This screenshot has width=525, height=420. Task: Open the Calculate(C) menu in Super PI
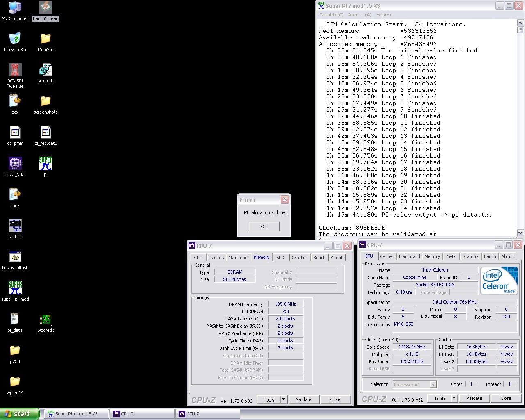pyautogui.click(x=331, y=15)
